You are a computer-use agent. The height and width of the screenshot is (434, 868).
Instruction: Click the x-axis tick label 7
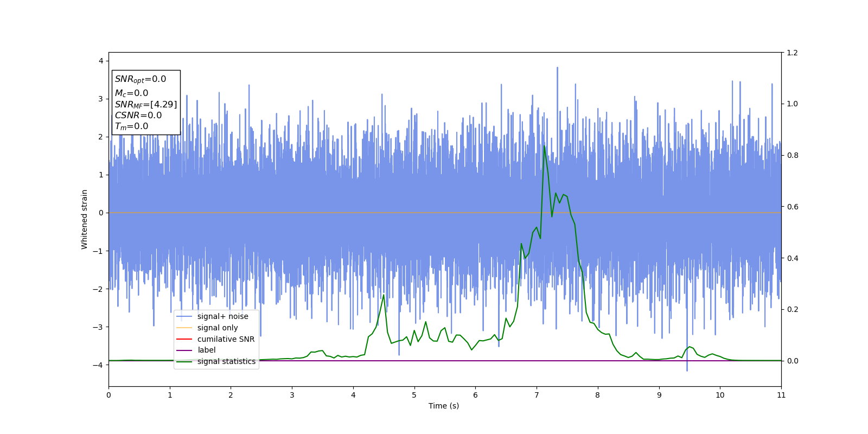(537, 395)
